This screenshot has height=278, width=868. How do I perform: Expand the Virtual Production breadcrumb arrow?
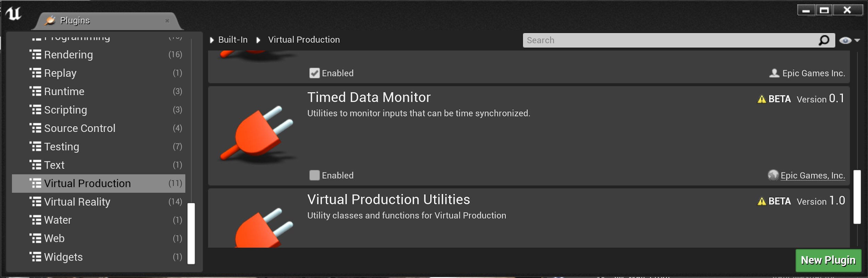point(258,40)
